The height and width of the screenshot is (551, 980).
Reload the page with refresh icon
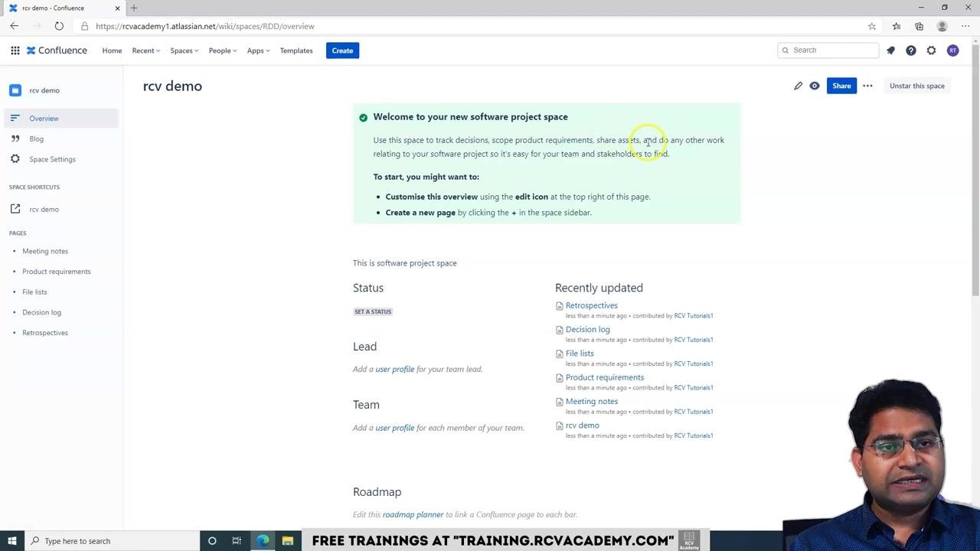click(59, 26)
